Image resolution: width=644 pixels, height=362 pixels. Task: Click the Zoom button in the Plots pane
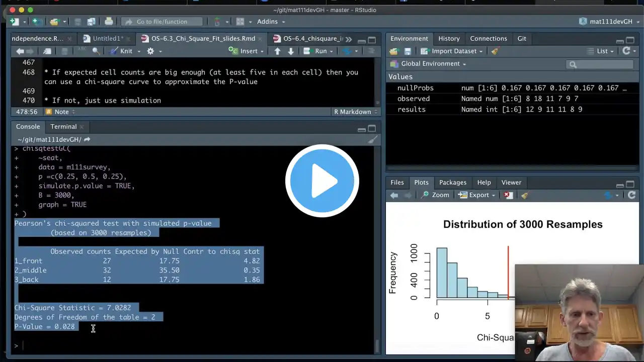(436, 195)
